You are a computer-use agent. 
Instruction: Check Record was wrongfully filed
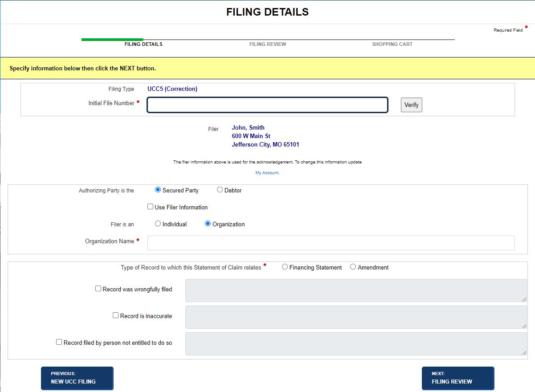pyautogui.click(x=98, y=288)
